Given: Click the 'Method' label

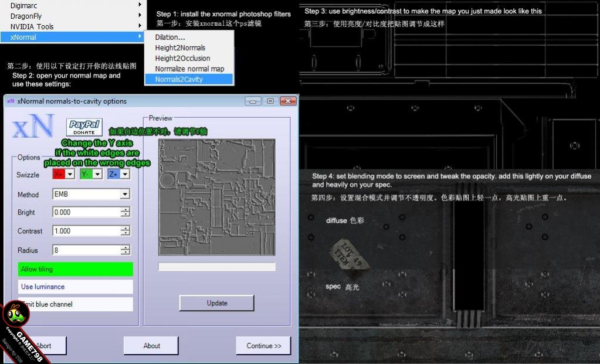Looking at the screenshot, I should tap(28, 195).
